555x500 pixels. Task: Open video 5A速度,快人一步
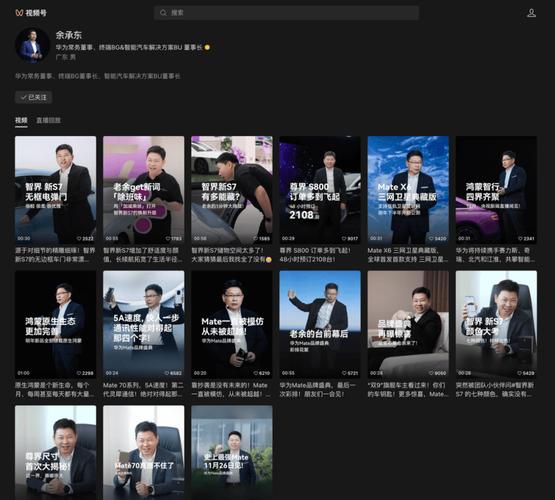(x=143, y=324)
